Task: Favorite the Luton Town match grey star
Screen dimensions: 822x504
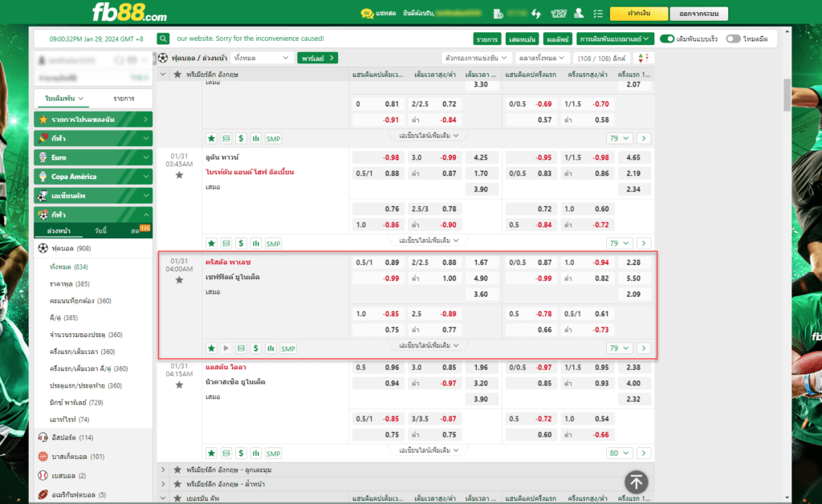Action: pos(179,175)
